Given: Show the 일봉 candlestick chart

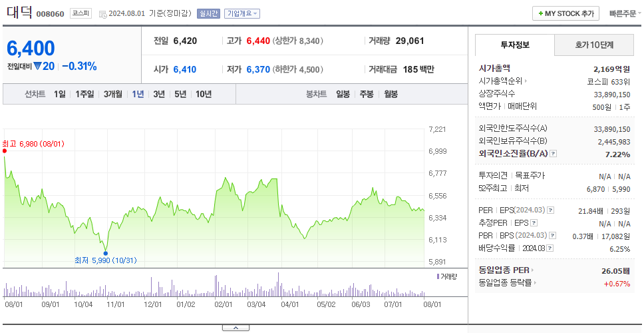Looking at the screenshot, I should pos(343,94).
